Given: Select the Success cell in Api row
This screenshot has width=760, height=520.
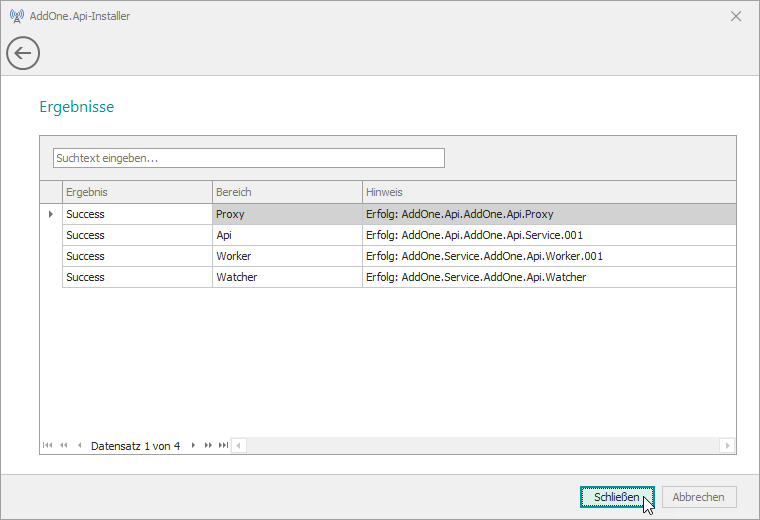Looking at the screenshot, I should click(137, 235).
